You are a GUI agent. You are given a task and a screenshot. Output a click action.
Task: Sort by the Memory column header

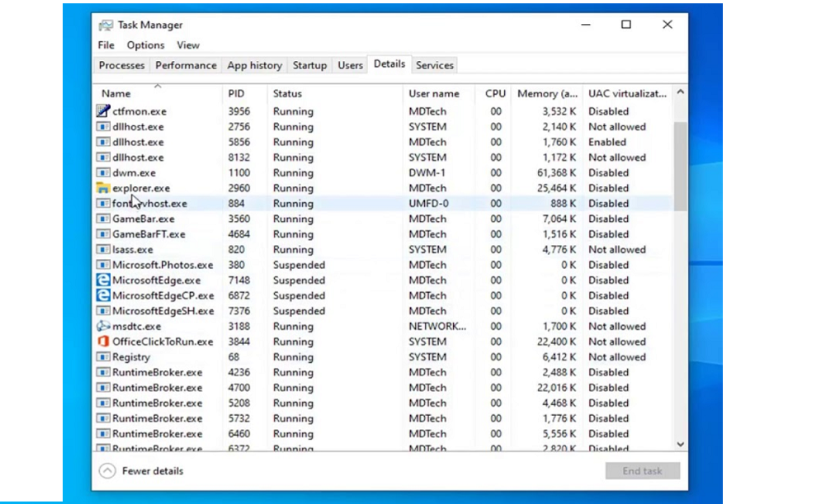pyautogui.click(x=546, y=93)
